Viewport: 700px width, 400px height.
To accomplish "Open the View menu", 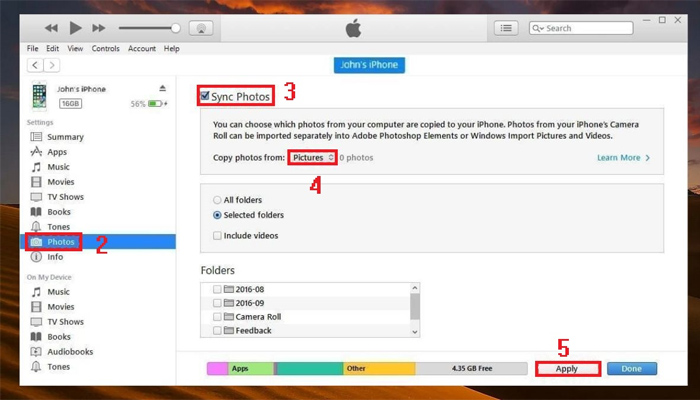I will coord(75,48).
